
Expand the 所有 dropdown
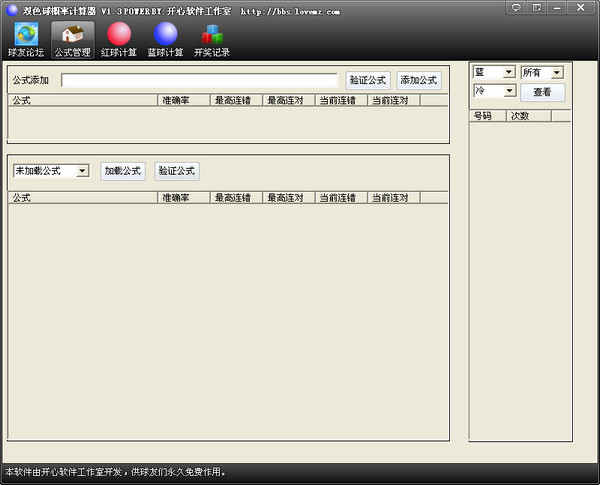pos(557,72)
